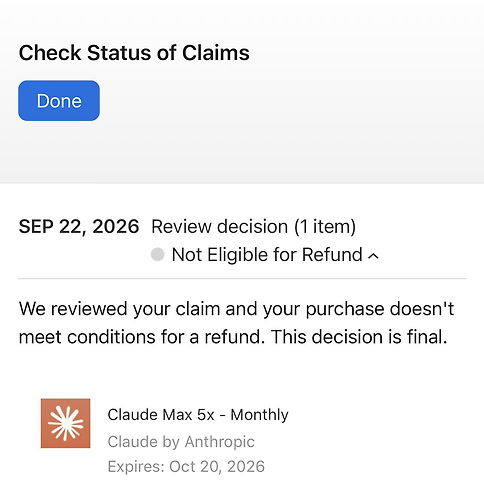Click the '(1 item)' count text
The height and width of the screenshot is (500, 484).
(325, 227)
